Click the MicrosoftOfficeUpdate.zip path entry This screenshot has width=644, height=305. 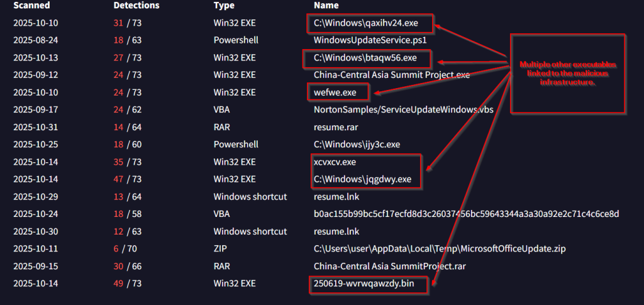point(439,249)
